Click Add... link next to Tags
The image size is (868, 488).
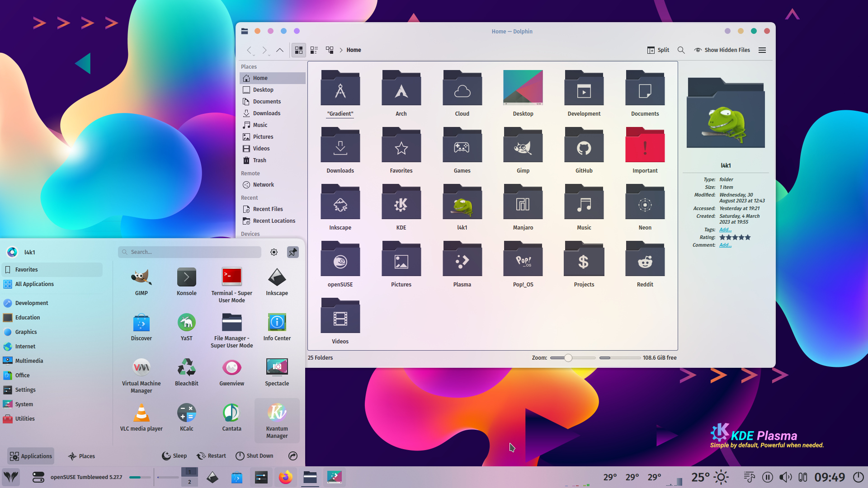[725, 230]
